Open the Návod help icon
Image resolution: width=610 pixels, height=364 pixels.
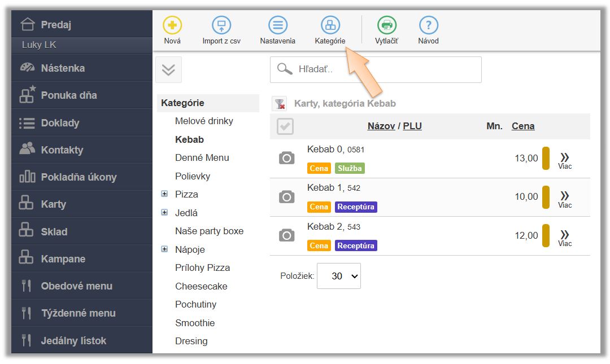(x=429, y=25)
